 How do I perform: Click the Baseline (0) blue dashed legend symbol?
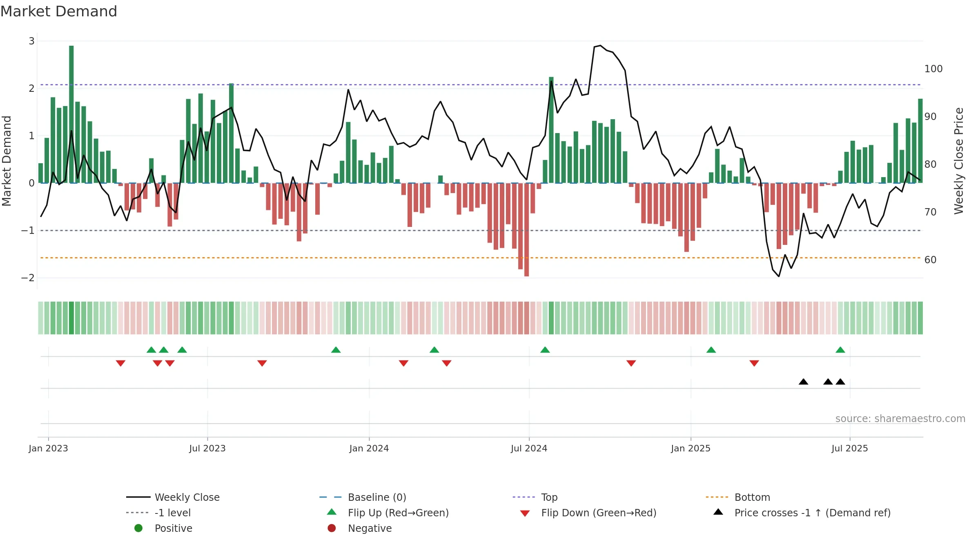pyautogui.click(x=330, y=497)
